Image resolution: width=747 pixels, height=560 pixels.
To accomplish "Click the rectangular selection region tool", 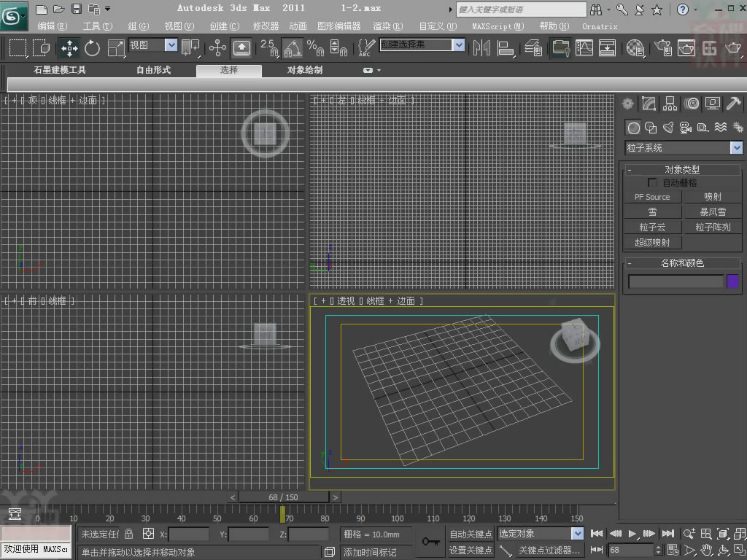I will pyautogui.click(x=18, y=48).
